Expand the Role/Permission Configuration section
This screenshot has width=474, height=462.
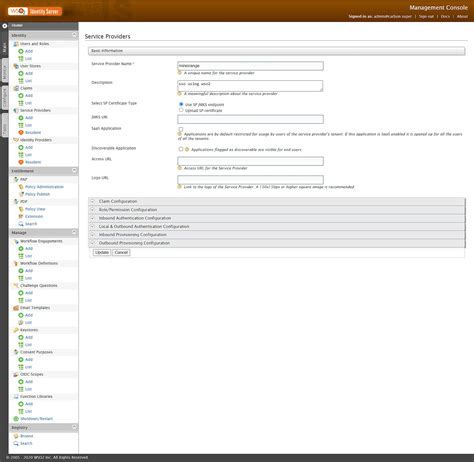[277, 210]
